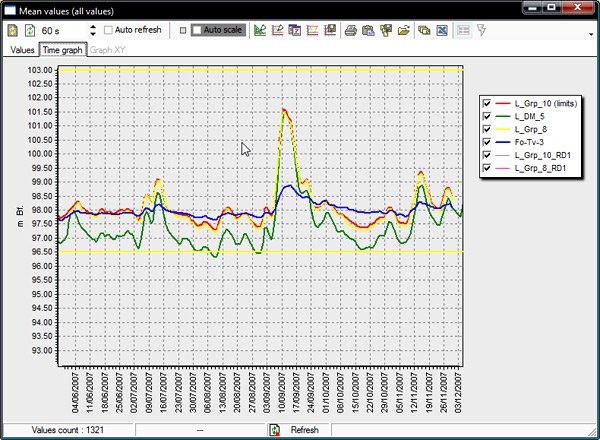Screen dimensions: 600x440
Task: Minimize the Mean values window
Action: tap(533, 8)
